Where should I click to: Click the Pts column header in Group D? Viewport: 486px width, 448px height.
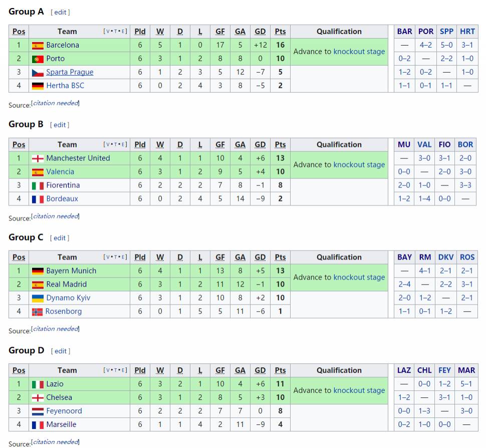tap(280, 370)
